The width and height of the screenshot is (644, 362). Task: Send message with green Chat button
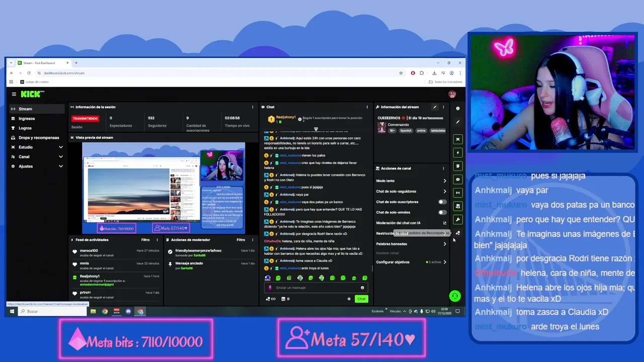[x=361, y=299]
